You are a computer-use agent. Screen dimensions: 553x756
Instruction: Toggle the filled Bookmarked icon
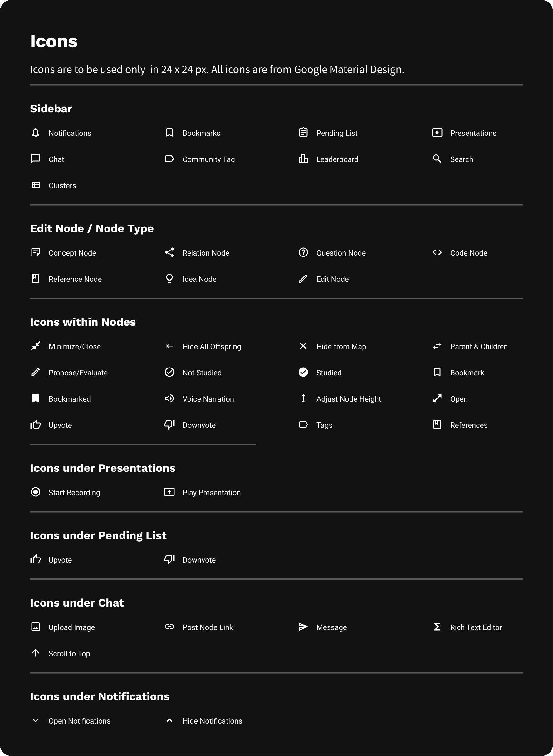pos(36,398)
